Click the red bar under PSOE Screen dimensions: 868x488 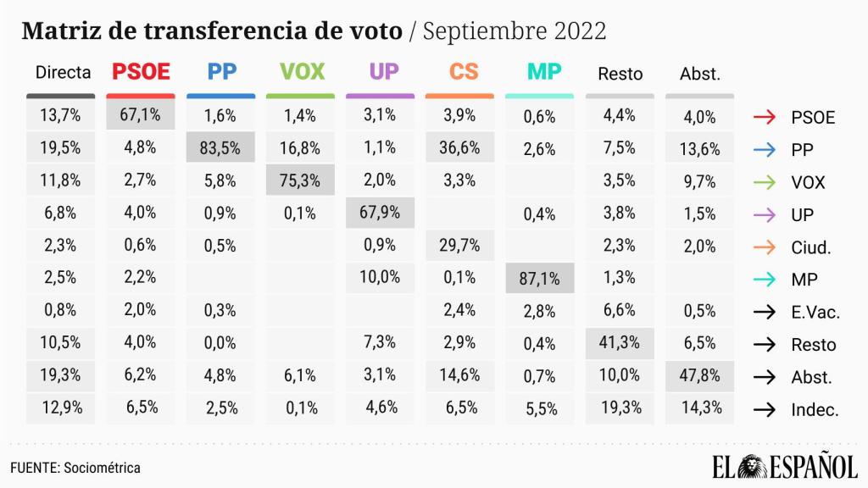[141, 96]
